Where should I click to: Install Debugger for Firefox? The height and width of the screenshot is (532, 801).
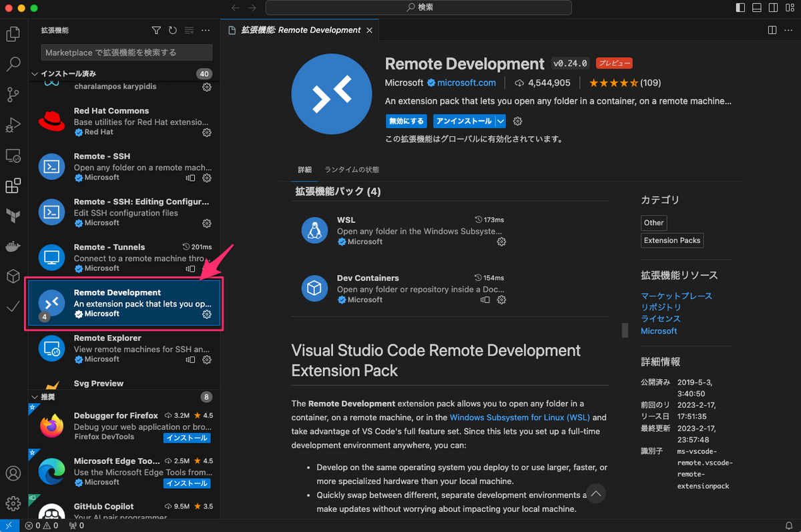(188, 438)
